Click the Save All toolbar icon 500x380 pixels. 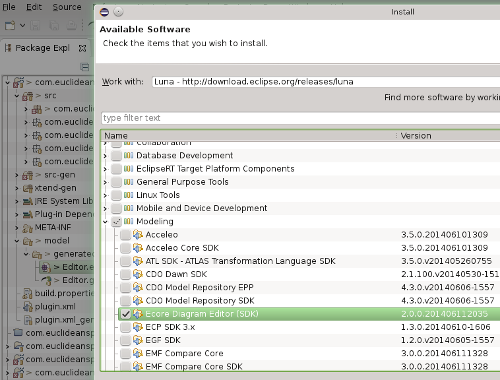coord(54,25)
